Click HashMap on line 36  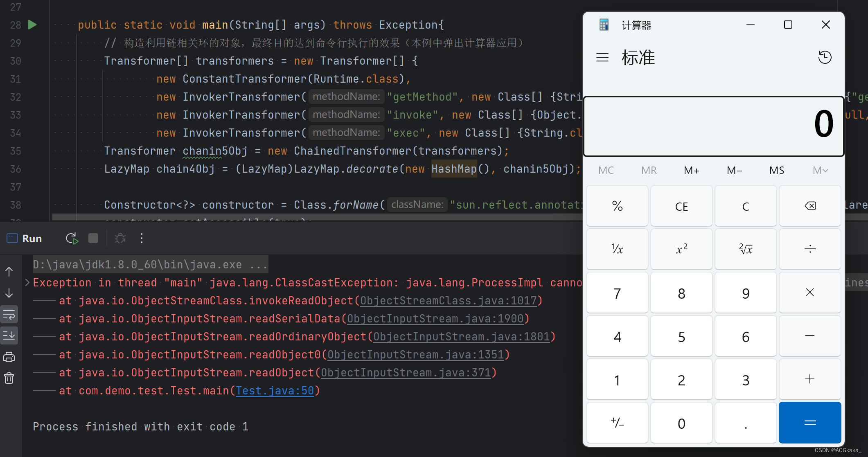tap(454, 169)
